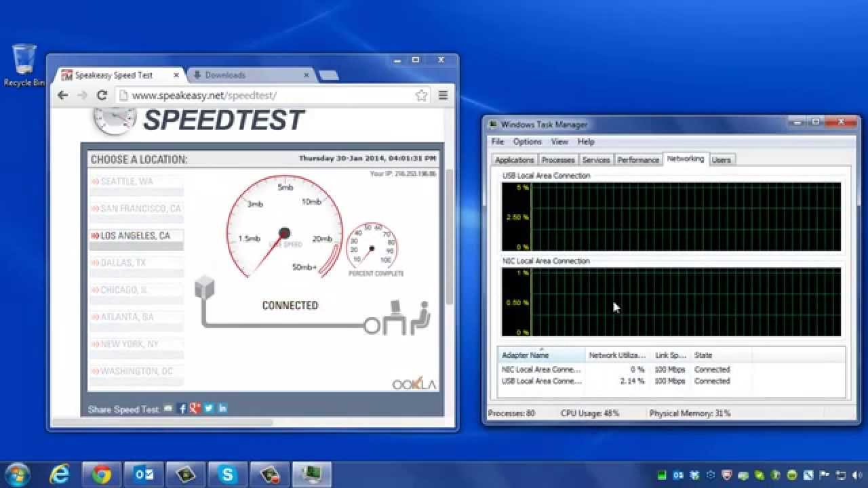Close the Speakeasy Speed Test tab

[176, 75]
